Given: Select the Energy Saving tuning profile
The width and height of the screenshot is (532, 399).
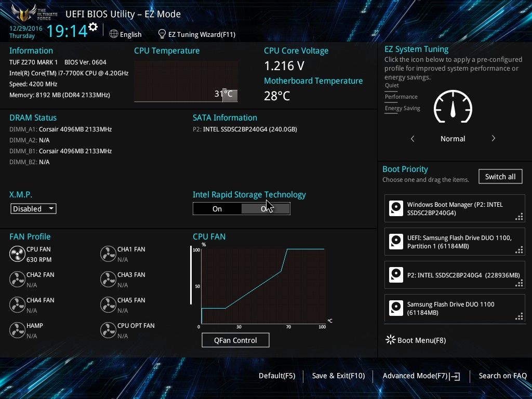Looking at the screenshot, I should 403,109.
